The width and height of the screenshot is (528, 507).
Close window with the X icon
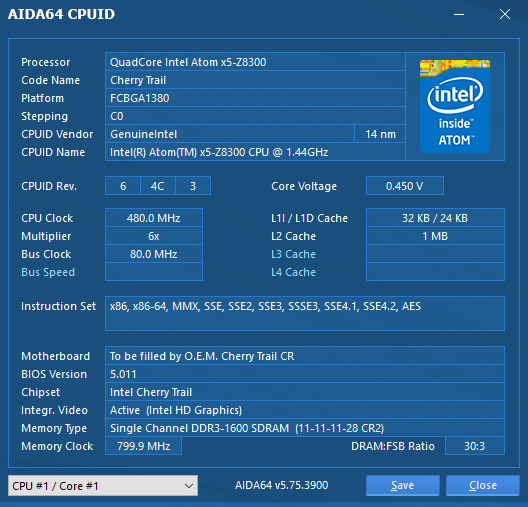point(505,14)
